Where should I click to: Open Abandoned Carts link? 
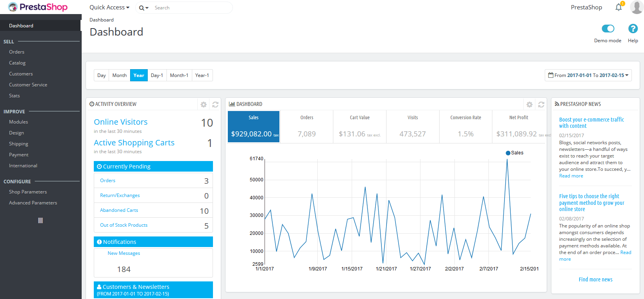pyautogui.click(x=119, y=210)
